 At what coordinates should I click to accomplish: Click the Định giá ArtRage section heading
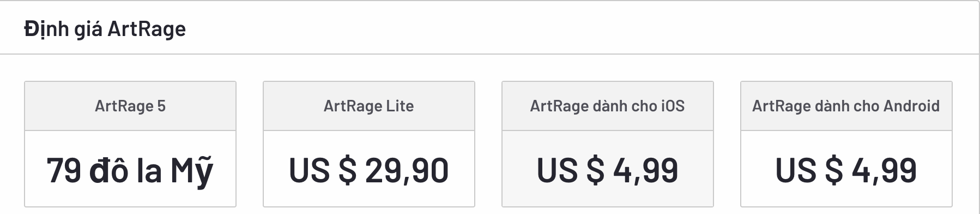click(x=105, y=29)
